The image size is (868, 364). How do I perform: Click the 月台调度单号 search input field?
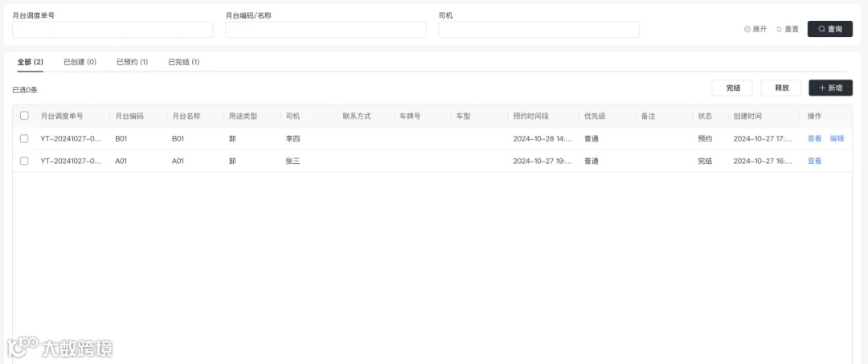pos(113,29)
